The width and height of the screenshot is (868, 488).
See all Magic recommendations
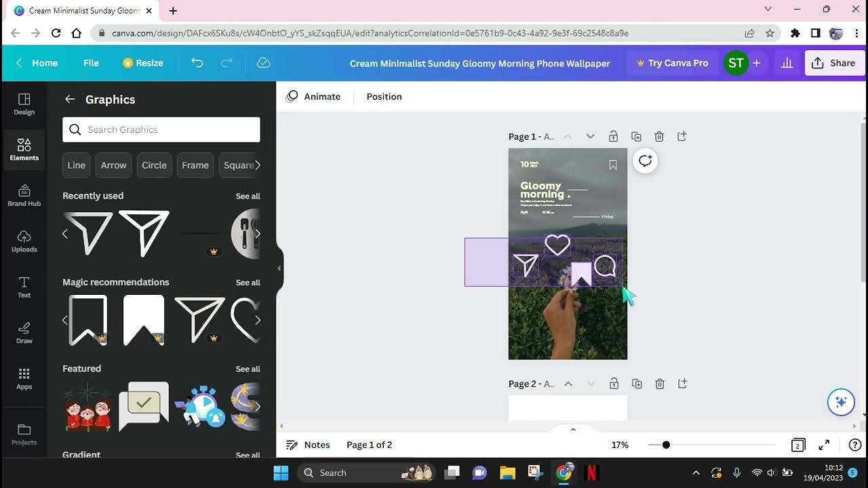click(248, 283)
